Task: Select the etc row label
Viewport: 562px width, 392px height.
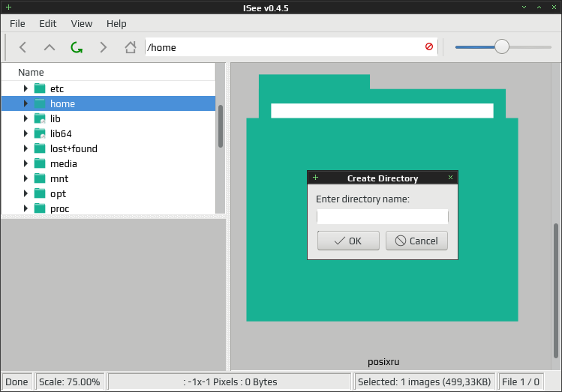Action: click(57, 88)
